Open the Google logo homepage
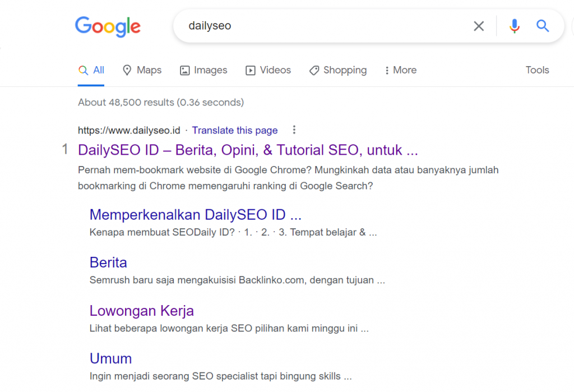The image size is (574, 392). 108,27
